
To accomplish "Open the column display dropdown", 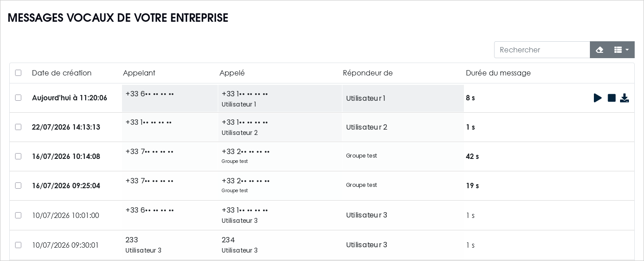I will point(622,50).
